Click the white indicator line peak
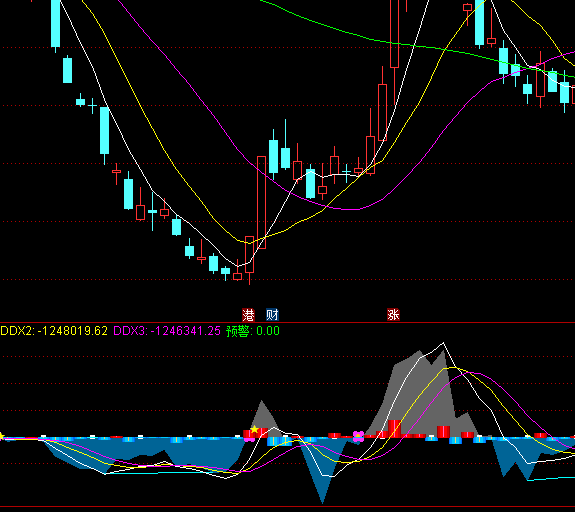The width and height of the screenshot is (575, 512). coord(443,343)
